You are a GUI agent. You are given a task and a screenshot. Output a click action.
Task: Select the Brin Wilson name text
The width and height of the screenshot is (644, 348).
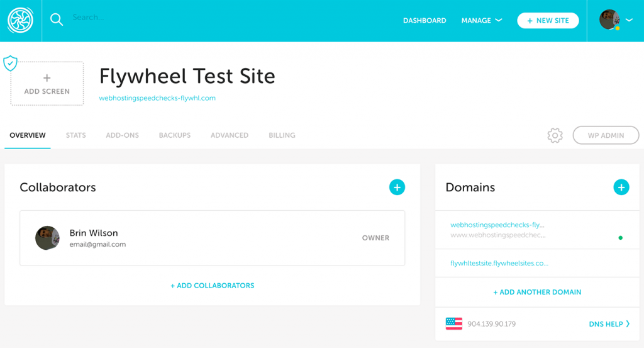(94, 233)
